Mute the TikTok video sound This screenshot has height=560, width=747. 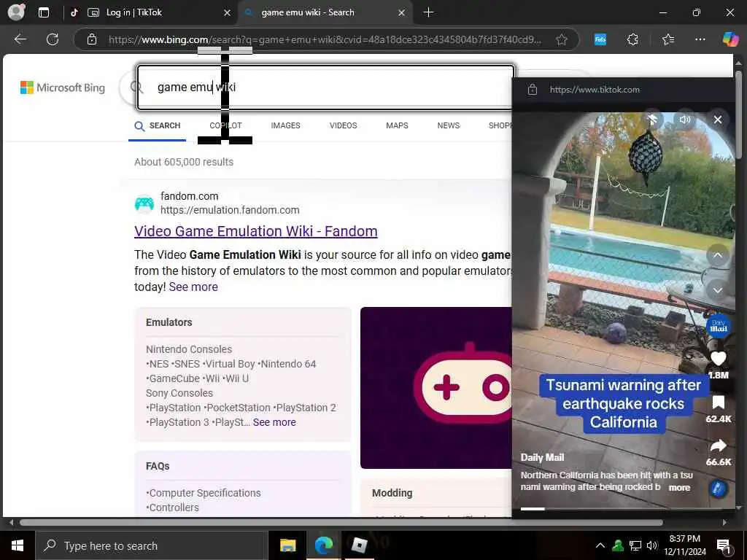(684, 120)
